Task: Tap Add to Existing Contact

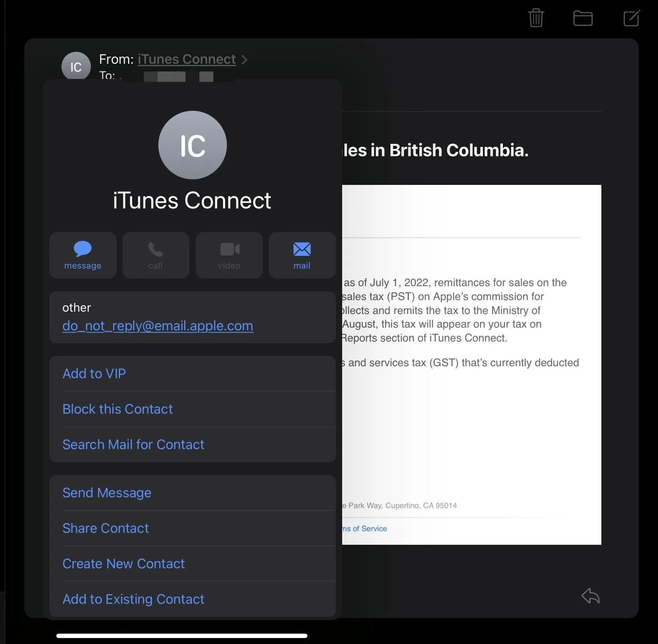Action: click(x=133, y=599)
